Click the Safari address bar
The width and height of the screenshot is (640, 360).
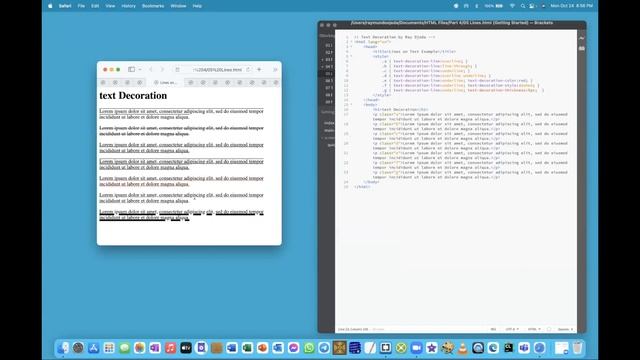(x=218, y=69)
